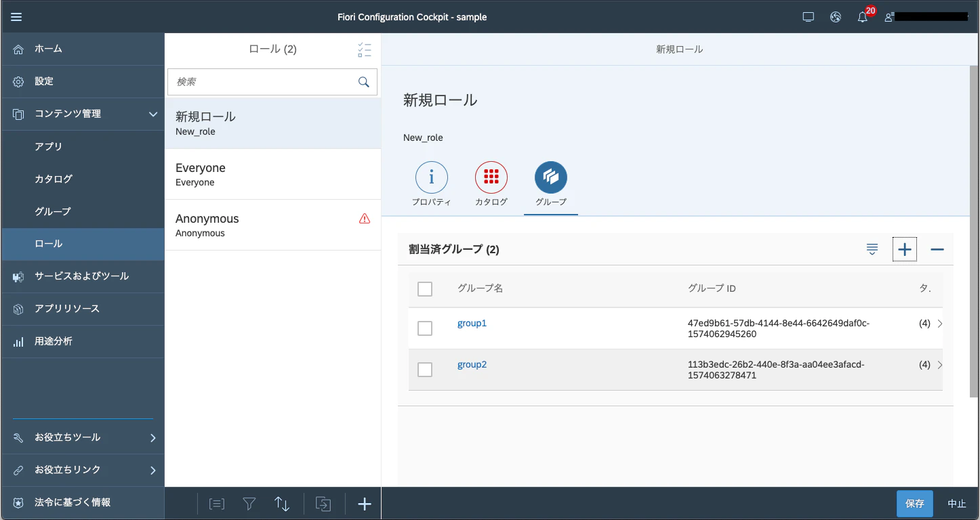This screenshot has width=980, height=520.
Task: Check the group2 row checkbox
Action: click(x=425, y=370)
